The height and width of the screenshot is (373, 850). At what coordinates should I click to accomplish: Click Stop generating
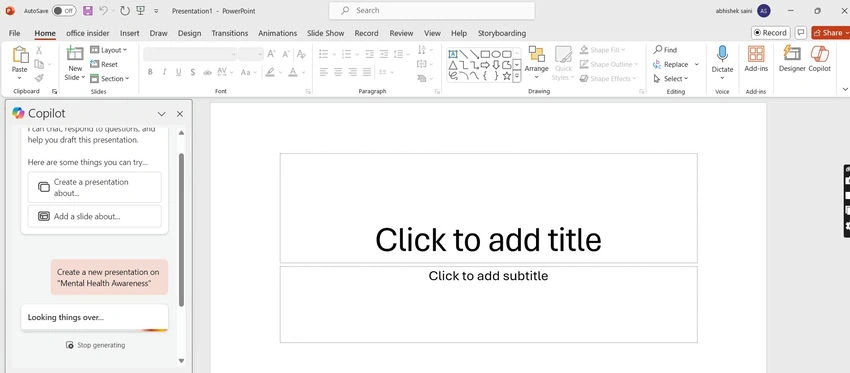click(x=95, y=345)
